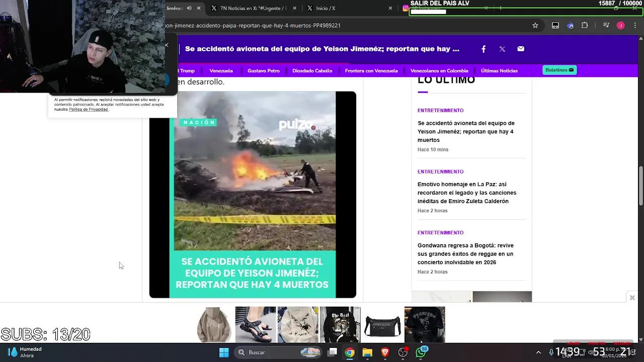Viewport: 644px width, 362px height.
Task: Open 'Se accidentó avioneta' latest news headline
Action: coord(466,132)
